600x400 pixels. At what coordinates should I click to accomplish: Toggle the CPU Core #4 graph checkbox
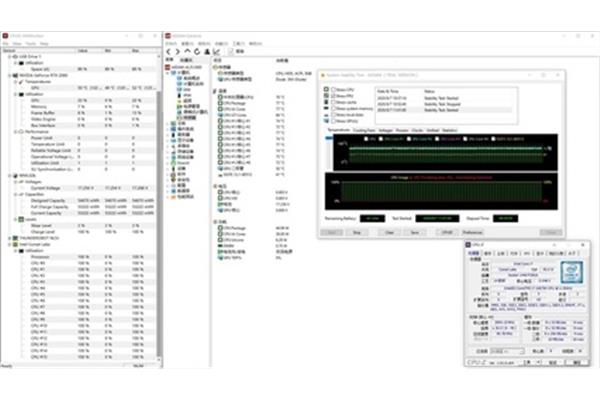click(x=465, y=139)
